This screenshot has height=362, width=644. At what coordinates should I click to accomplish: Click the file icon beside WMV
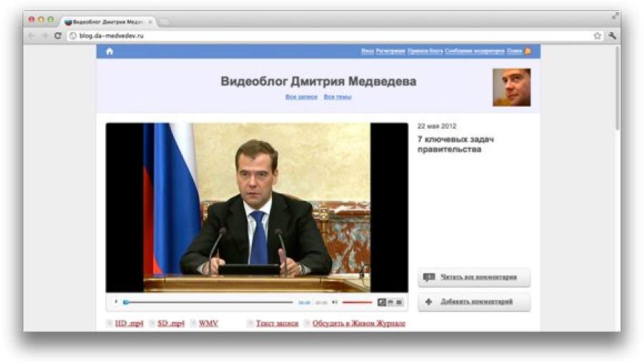tap(193, 323)
